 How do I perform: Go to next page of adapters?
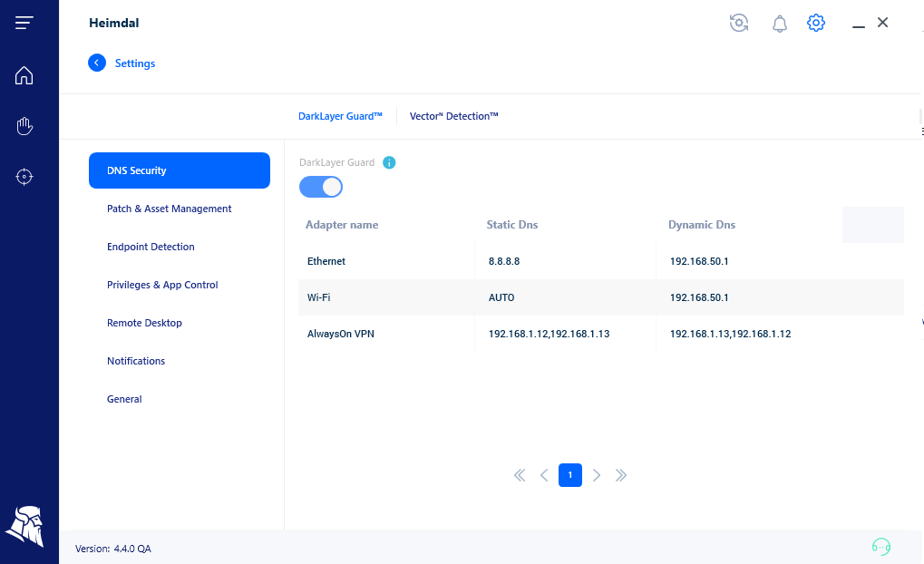[x=597, y=476]
